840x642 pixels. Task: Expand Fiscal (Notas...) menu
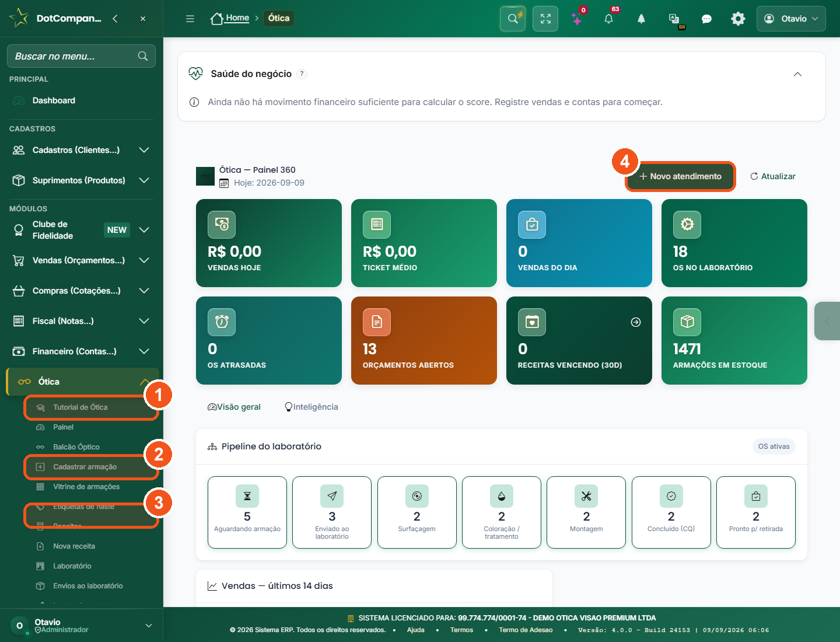[x=81, y=321]
